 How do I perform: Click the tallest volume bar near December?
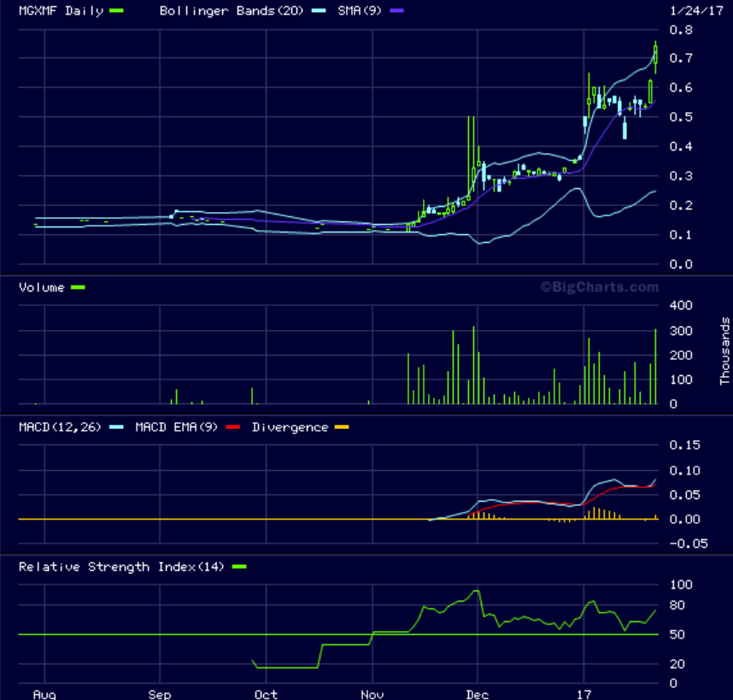[473, 365]
